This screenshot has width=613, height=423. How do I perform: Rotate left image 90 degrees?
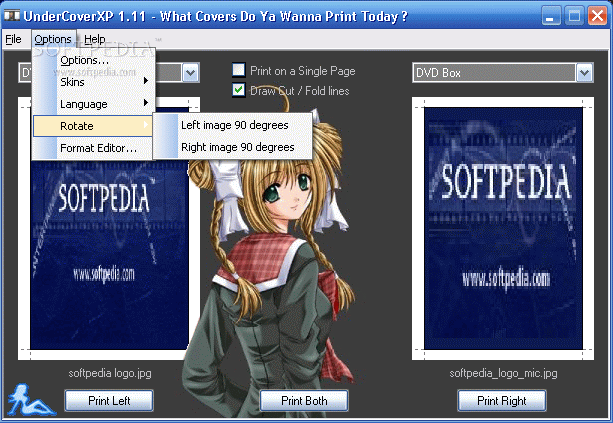(x=233, y=125)
